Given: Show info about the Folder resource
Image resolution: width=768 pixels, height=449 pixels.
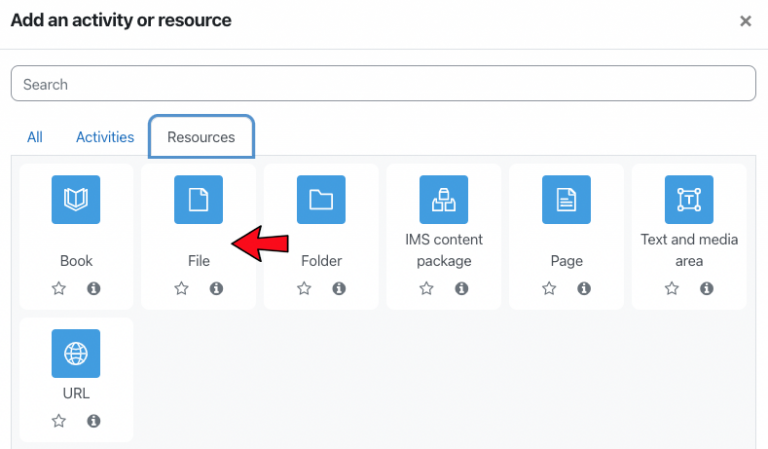Looking at the screenshot, I should 339,288.
